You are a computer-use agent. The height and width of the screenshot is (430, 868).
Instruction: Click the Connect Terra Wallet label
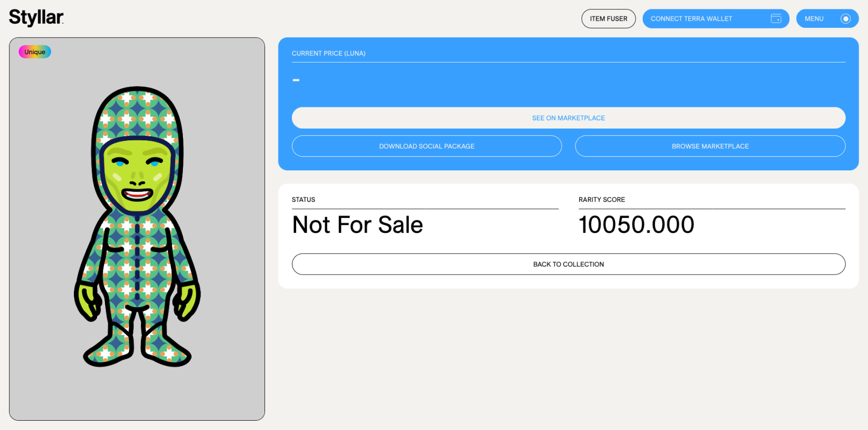(691, 19)
